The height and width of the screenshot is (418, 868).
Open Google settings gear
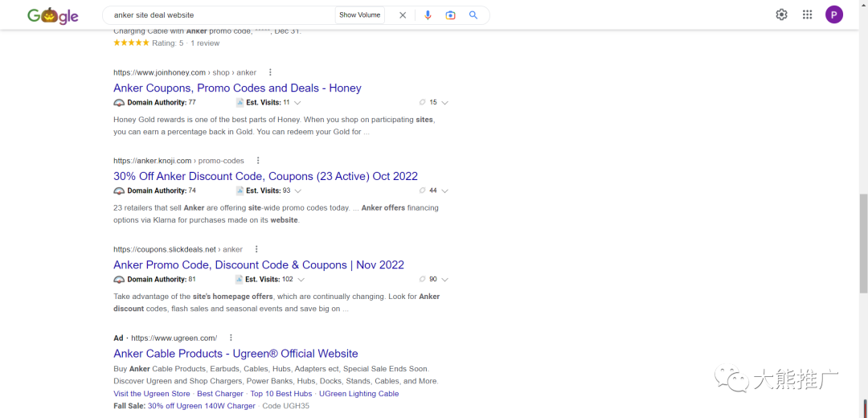[781, 14]
